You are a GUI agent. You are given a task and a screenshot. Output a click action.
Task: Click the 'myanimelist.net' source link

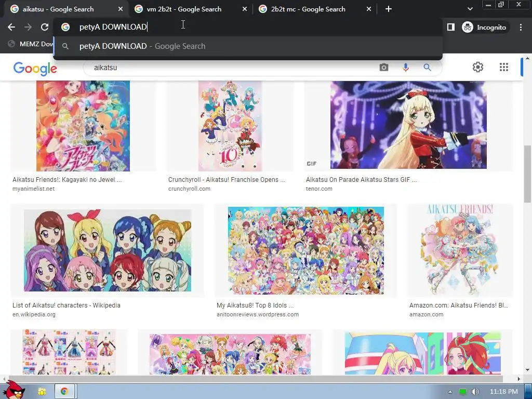(33, 189)
